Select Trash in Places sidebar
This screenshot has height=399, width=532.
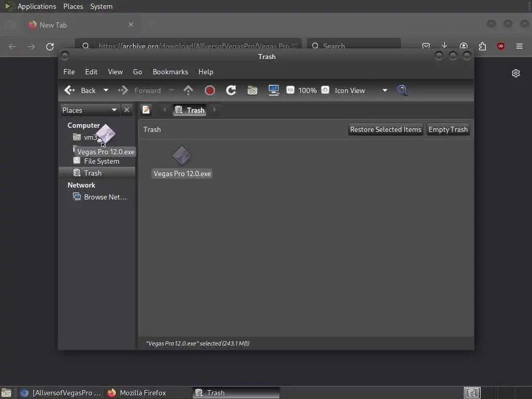(x=97, y=173)
